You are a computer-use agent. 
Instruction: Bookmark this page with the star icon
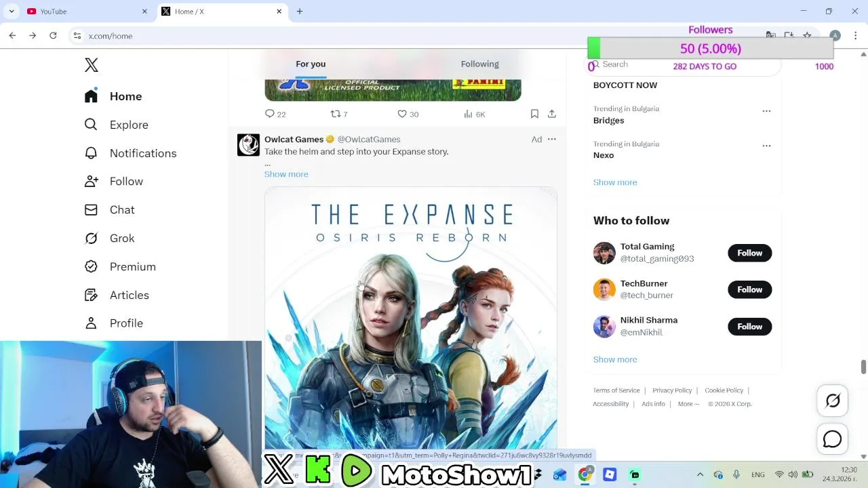(807, 35)
